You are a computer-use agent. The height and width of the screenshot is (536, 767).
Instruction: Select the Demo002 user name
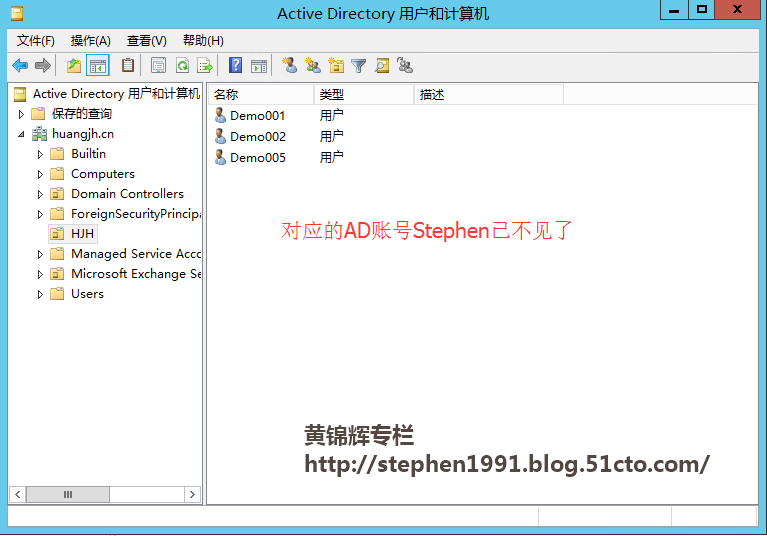point(258,137)
